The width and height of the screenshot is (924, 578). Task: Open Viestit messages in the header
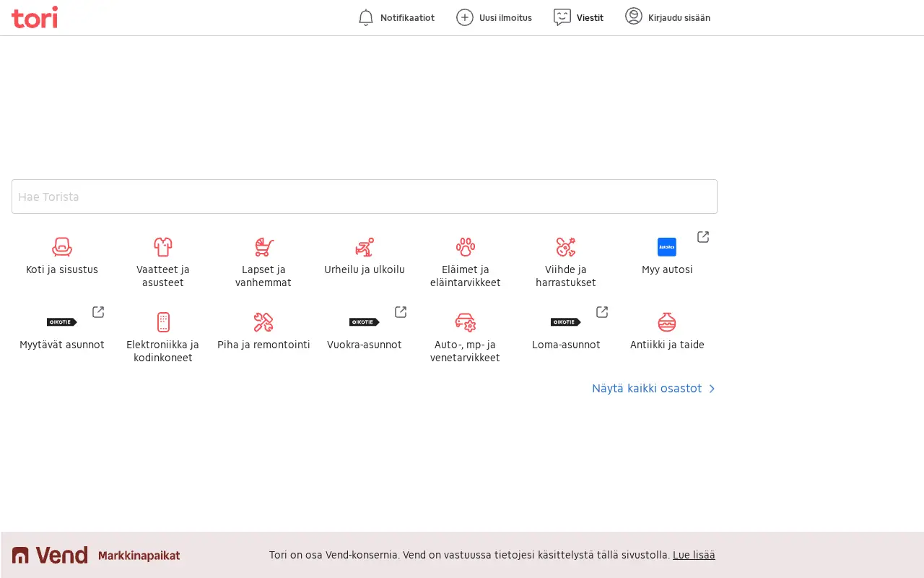[578, 17]
